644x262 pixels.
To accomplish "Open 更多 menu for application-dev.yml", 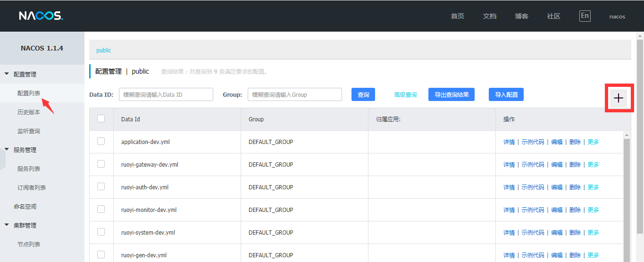I will pos(594,142).
